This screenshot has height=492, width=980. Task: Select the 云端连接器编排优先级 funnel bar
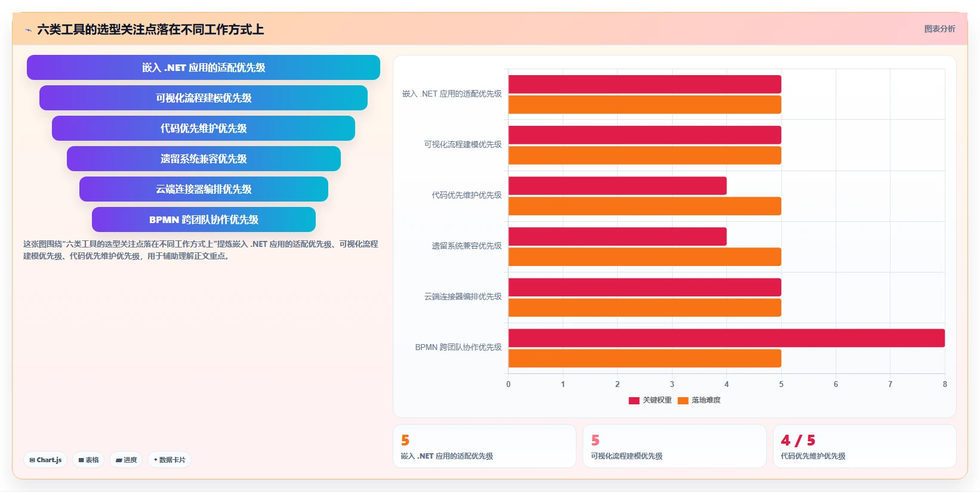(x=204, y=189)
